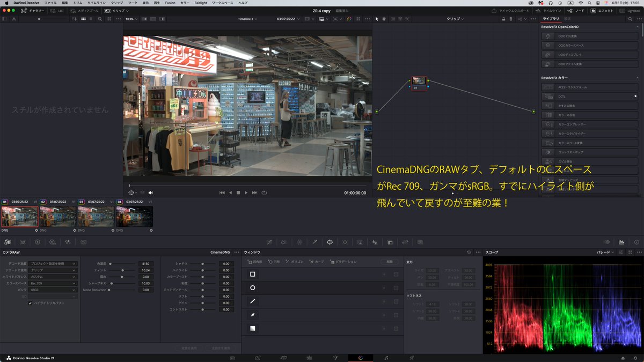Select the Color Wheels palette icon
Viewport: 644px width, 362px height.
pyautogui.click(x=38, y=242)
